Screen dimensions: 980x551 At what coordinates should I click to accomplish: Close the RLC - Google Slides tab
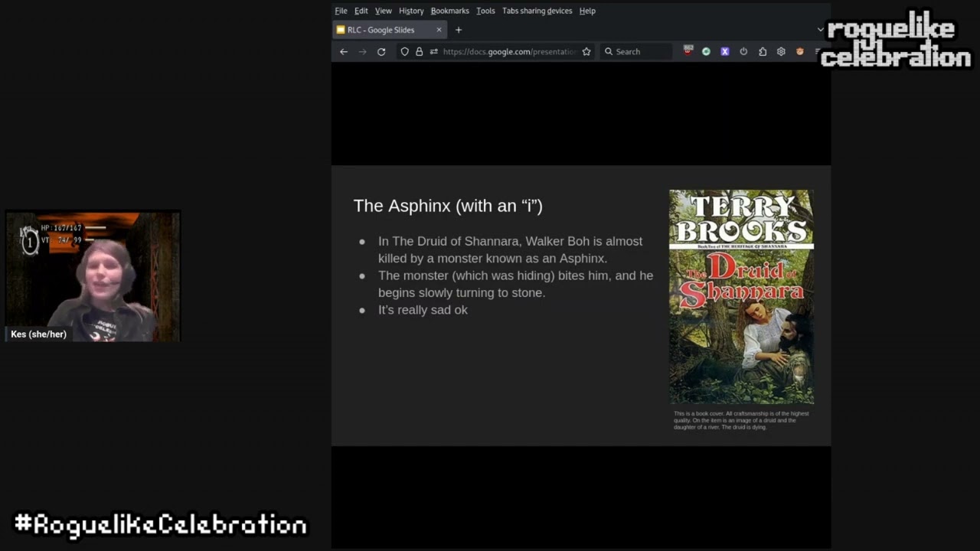(x=439, y=30)
